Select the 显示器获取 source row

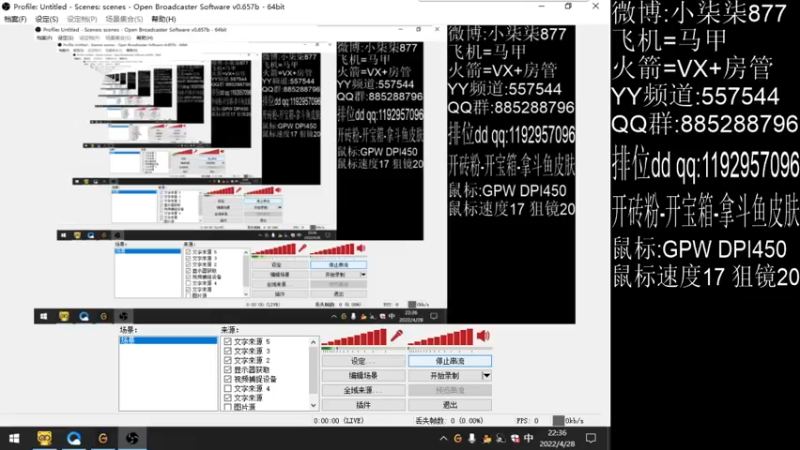252,370
